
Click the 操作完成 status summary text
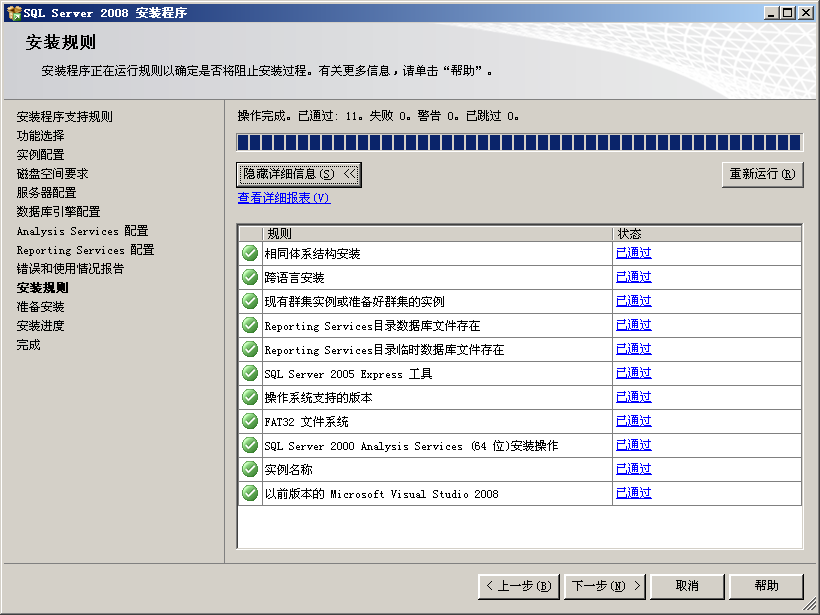click(x=378, y=116)
